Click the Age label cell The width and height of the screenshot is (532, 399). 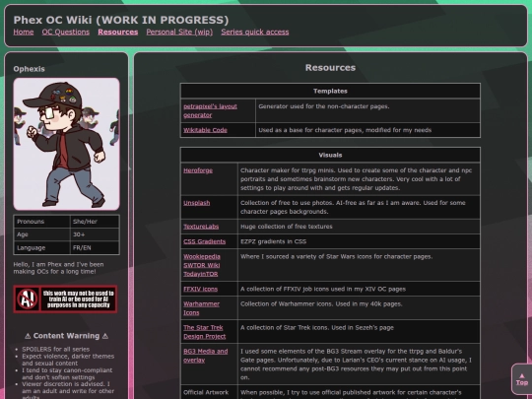[41, 234]
